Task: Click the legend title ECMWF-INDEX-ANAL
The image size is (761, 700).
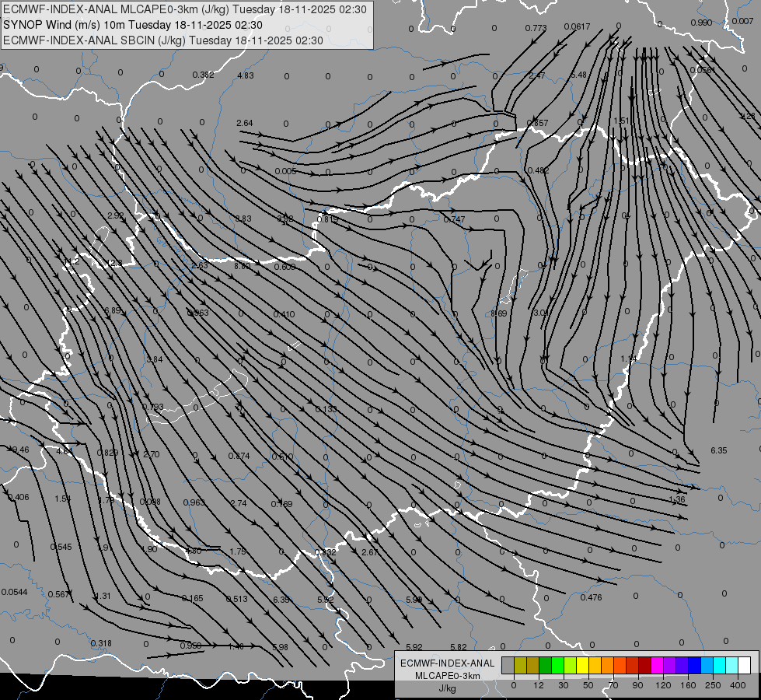Action: click(x=448, y=663)
